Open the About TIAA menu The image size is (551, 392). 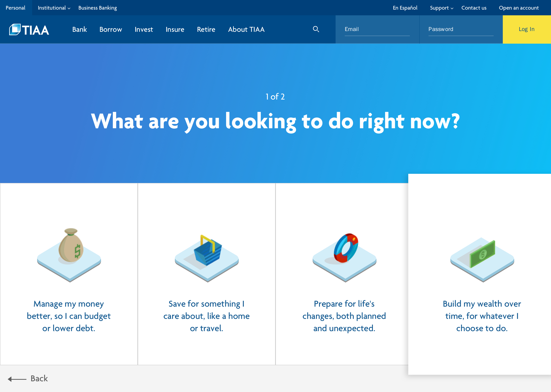click(246, 29)
